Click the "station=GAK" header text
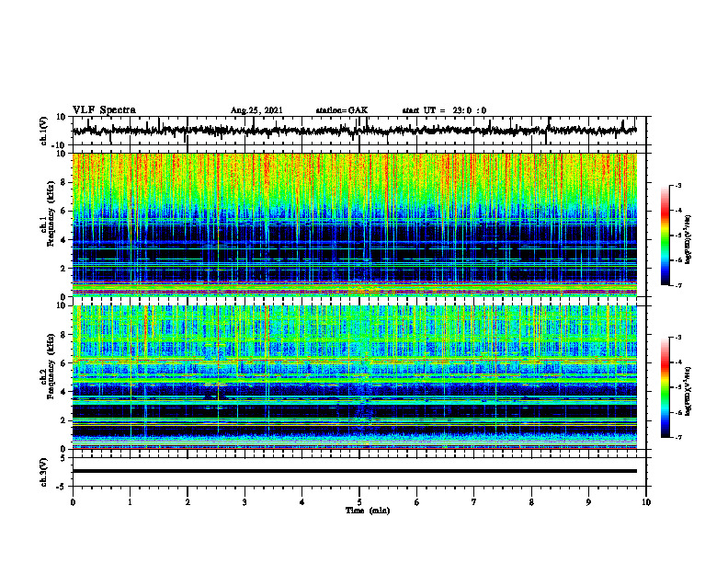Viewport: 728px width, 563px height. [342, 110]
